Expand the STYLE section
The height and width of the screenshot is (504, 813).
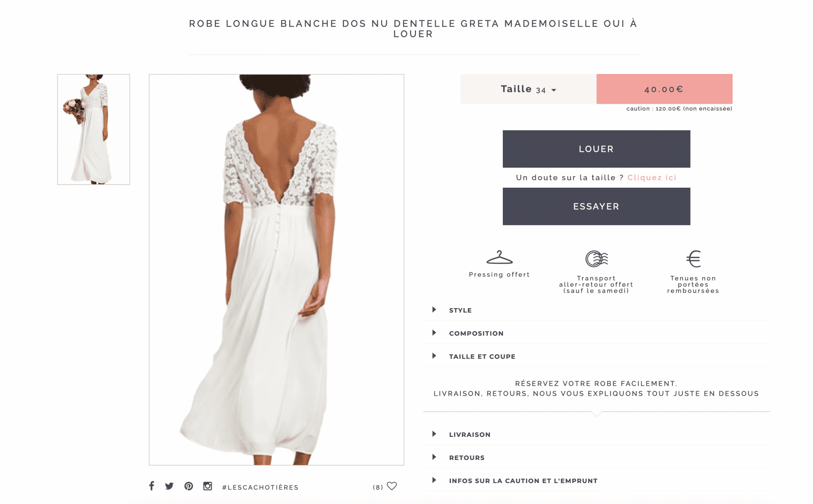(597, 310)
